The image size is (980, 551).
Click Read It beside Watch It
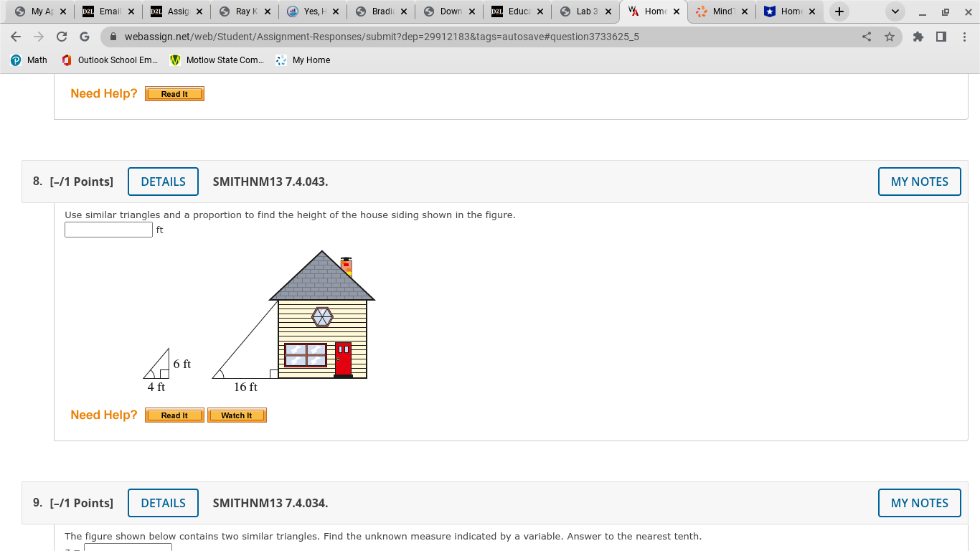coord(174,415)
